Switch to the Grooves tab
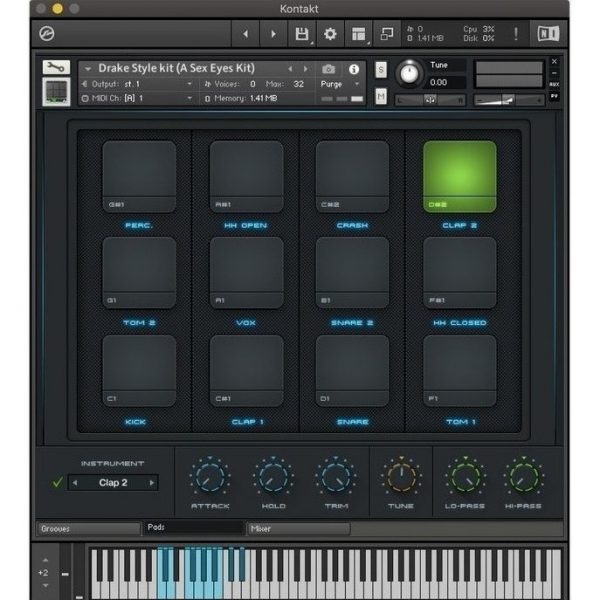The image size is (600, 600). (x=89, y=529)
